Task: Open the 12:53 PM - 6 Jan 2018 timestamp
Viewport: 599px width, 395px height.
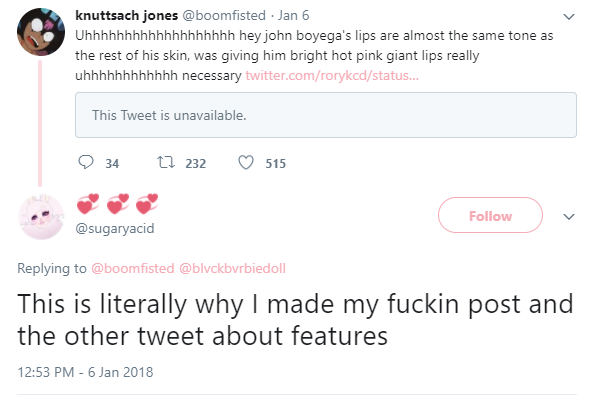Action: tap(85, 372)
